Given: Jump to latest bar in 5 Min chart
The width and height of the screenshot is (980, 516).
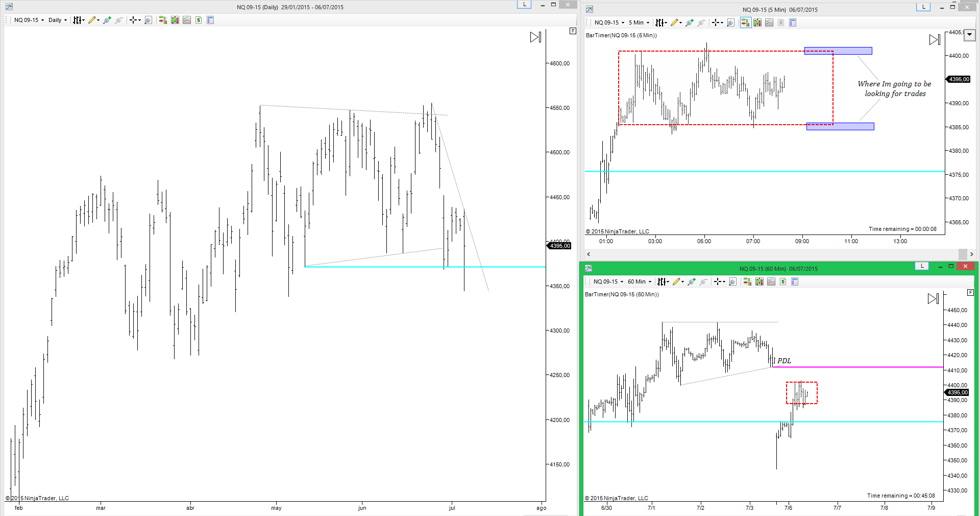Looking at the screenshot, I should (x=935, y=39).
